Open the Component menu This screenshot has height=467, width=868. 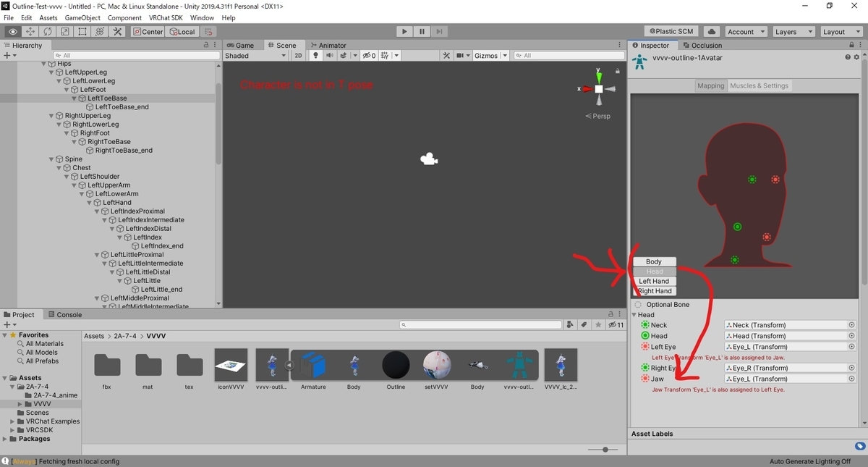click(x=124, y=17)
